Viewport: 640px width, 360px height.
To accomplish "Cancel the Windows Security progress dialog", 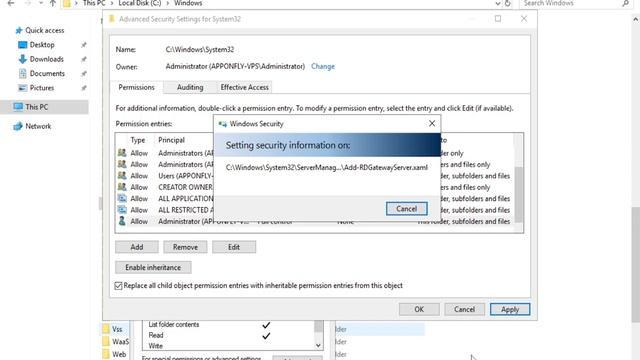I will coord(407,209).
